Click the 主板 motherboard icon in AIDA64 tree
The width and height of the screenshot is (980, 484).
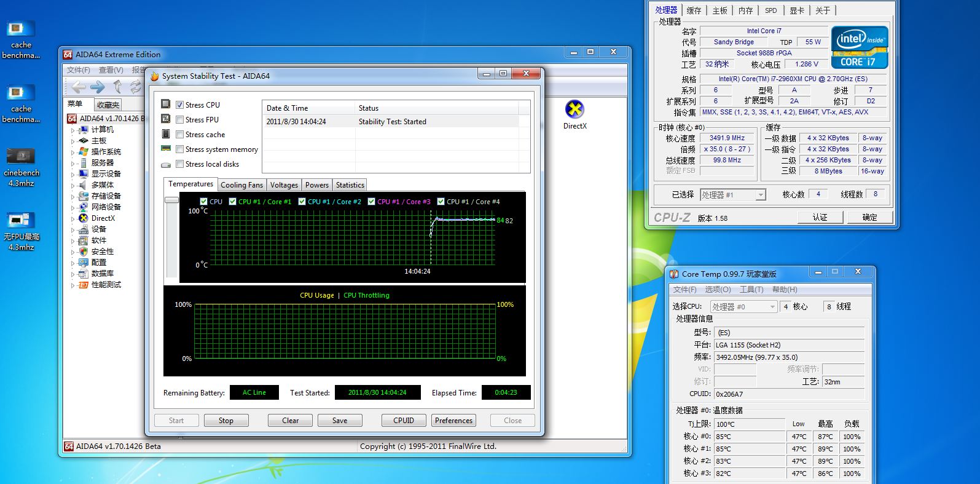[84, 141]
